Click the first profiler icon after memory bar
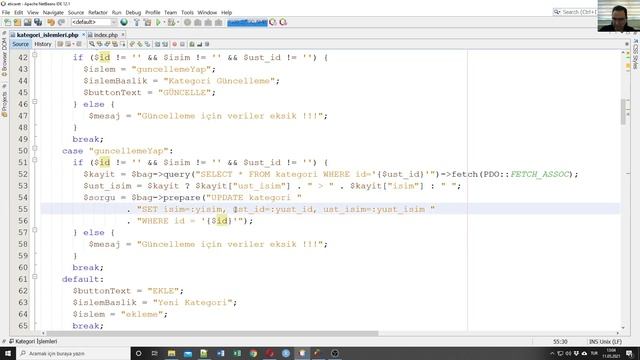Viewport: 640px width, 360px height. [x=273, y=22]
